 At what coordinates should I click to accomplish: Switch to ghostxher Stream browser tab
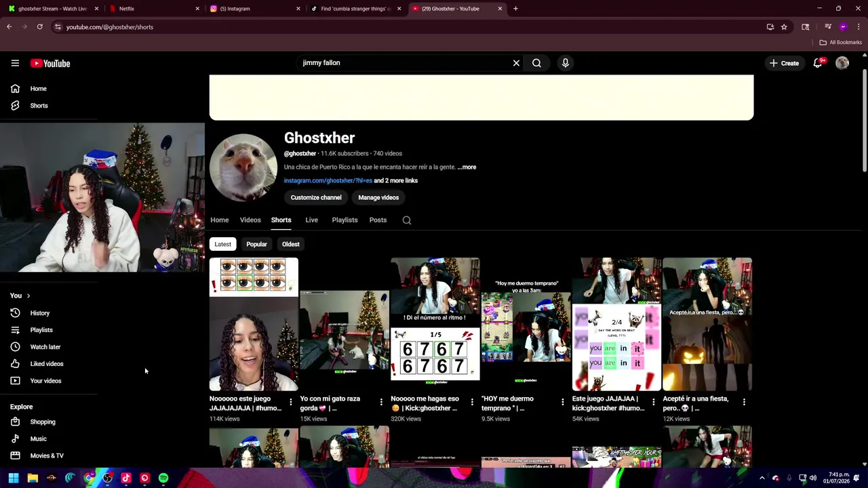(53, 9)
